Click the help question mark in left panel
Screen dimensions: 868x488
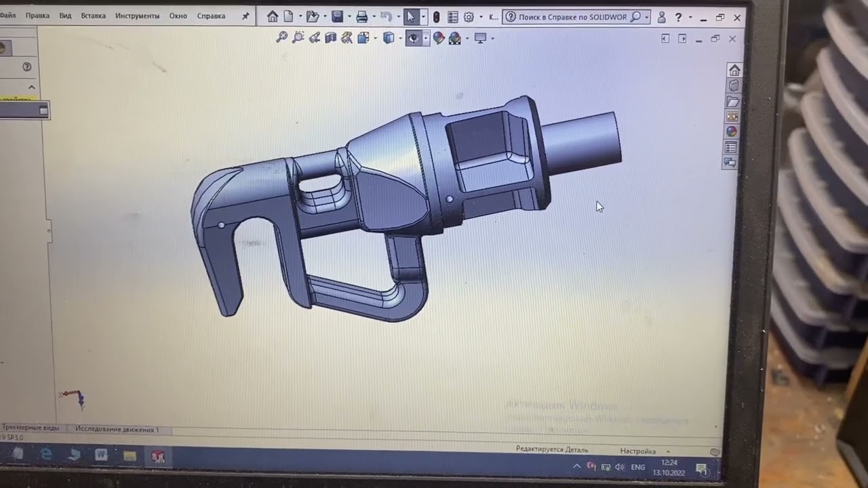pyautogui.click(x=27, y=66)
